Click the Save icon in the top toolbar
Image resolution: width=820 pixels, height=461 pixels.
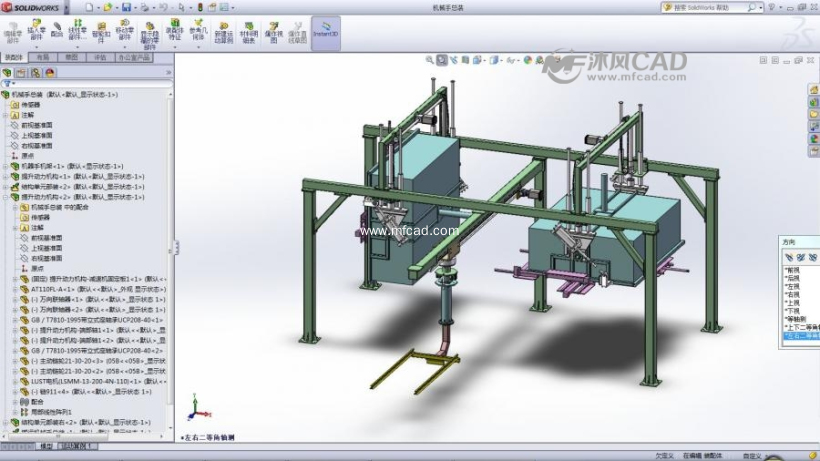pos(126,7)
